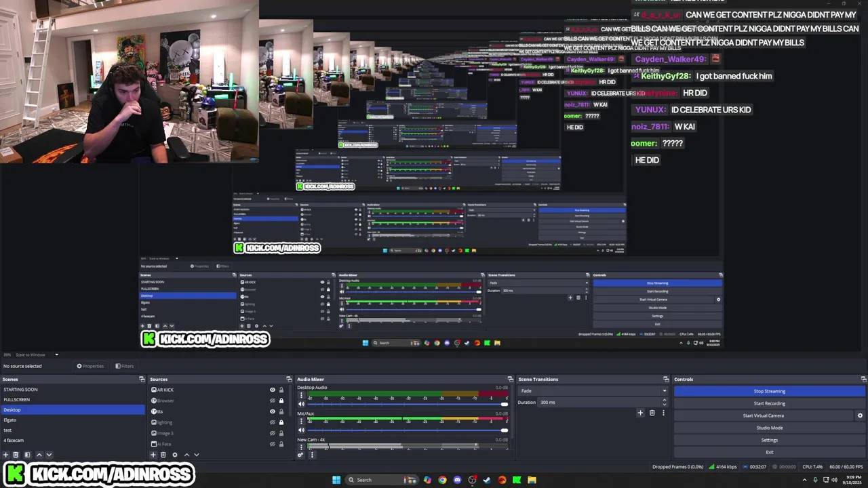Open Virtual Camera settings gear
The height and width of the screenshot is (488, 868).
click(860, 415)
